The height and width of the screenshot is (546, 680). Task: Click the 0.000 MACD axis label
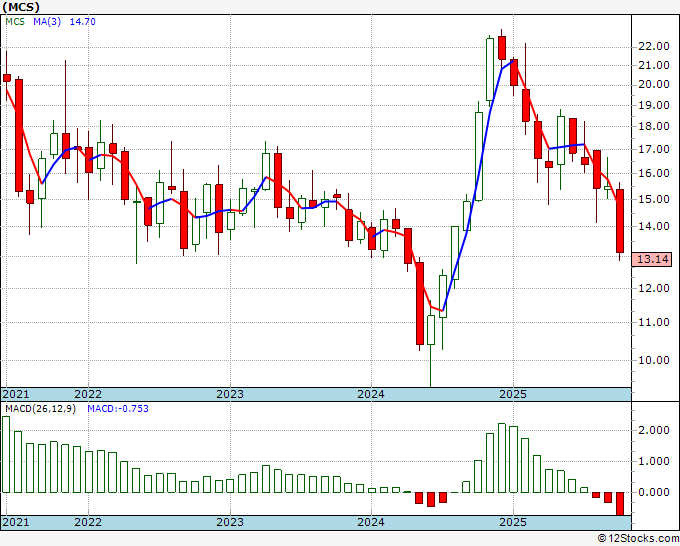[652, 492]
